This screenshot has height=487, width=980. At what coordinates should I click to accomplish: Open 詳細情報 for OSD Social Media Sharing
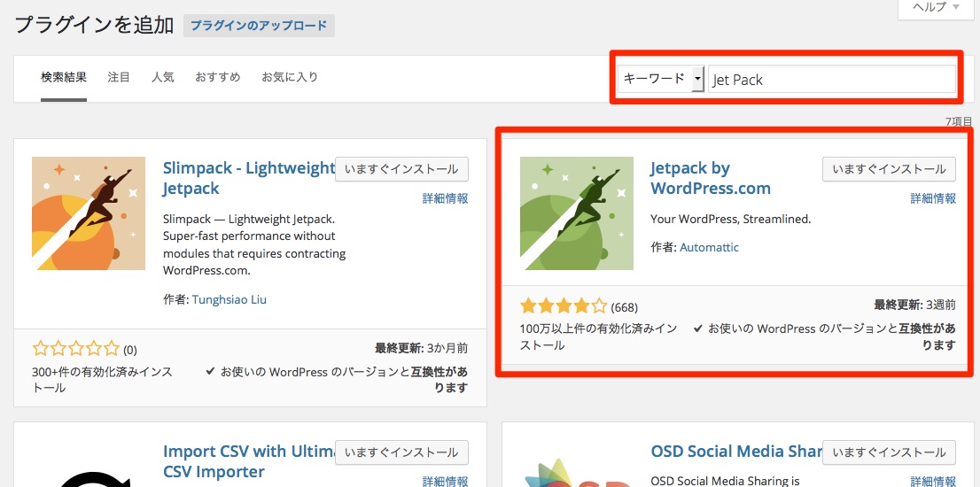pyautogui.click(x=933, y=482)
